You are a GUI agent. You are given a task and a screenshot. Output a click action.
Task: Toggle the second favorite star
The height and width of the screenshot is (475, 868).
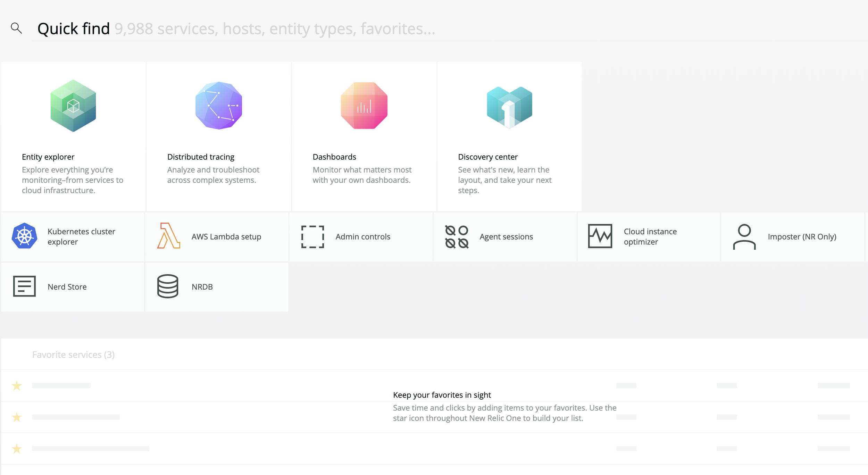coord(17,417)
